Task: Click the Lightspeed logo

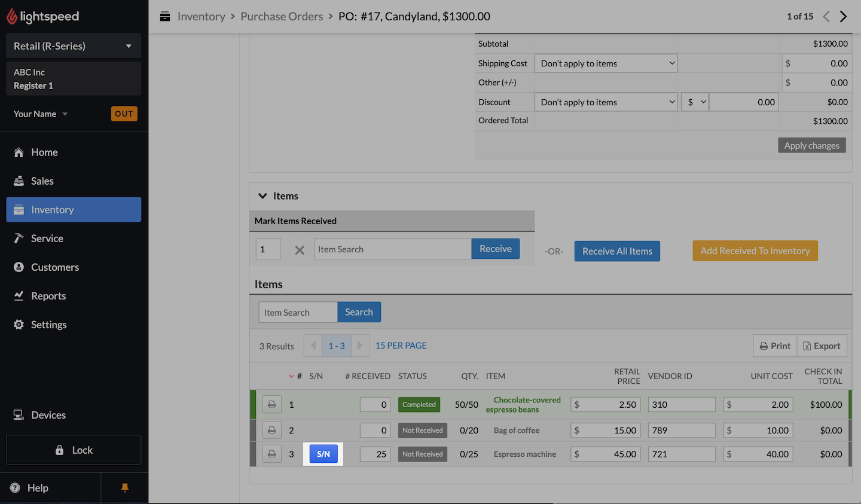Action: pyautogui.click(x=42, y=17)
